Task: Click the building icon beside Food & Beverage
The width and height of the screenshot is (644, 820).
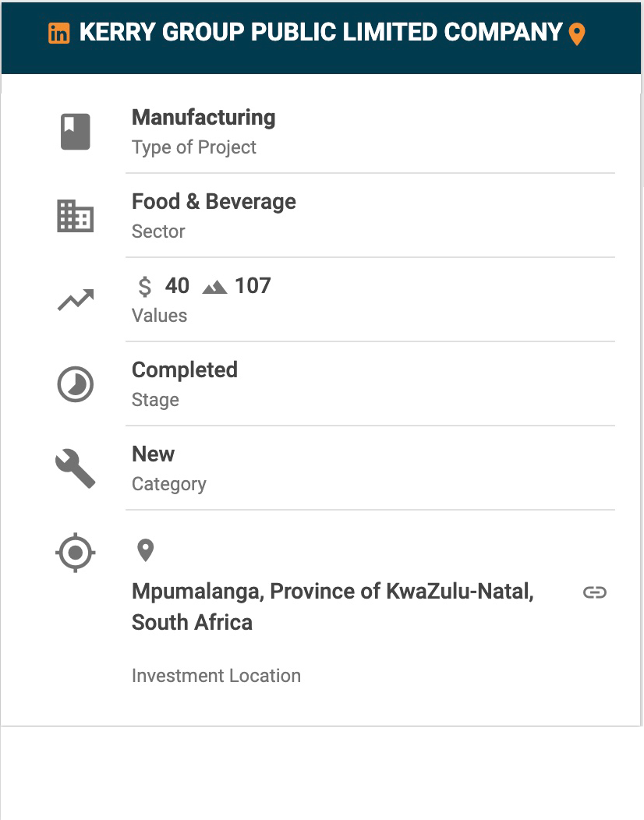Action: [x=76, y=216]
